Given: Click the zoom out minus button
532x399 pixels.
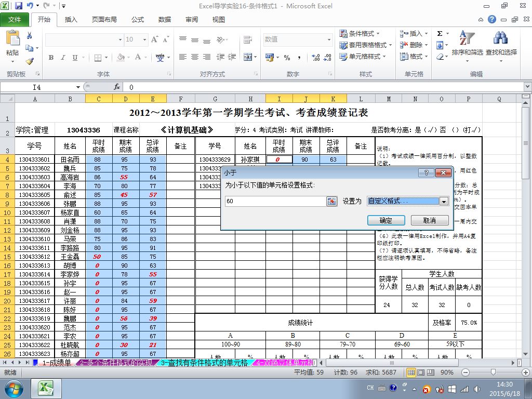Looking at the screenshot, I should [x=465, y=373].
